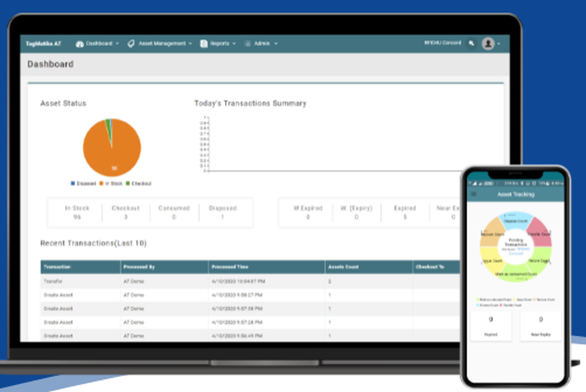586x392 pixels.
Task: Open the hamburger menu on phone app
Action: tap(474, 194)
